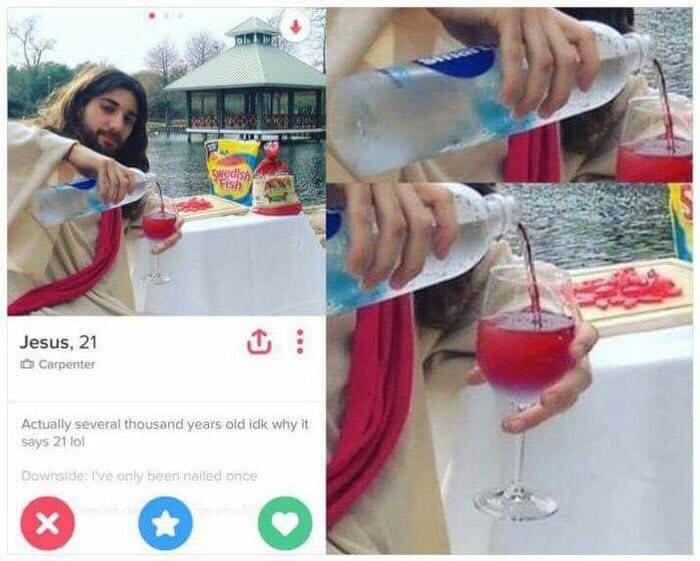Tap the Swedish Fish bag in the photo
Screen dimensions: 700x561
[x=231, y=171]
